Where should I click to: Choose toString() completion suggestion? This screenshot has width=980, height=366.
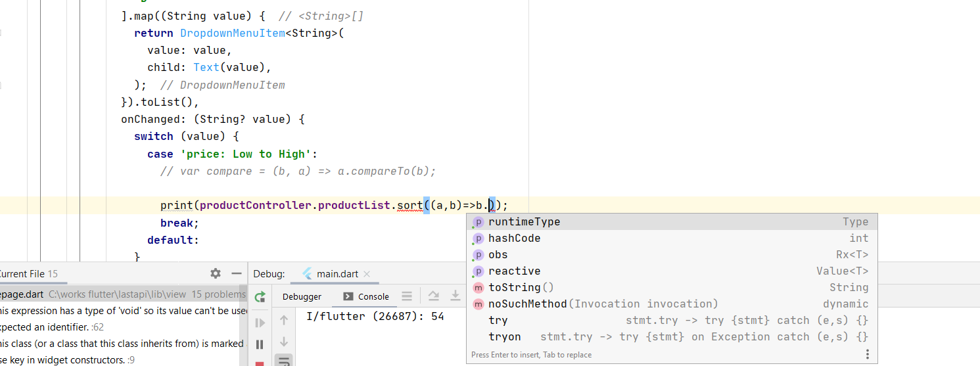tap(670, 288)
